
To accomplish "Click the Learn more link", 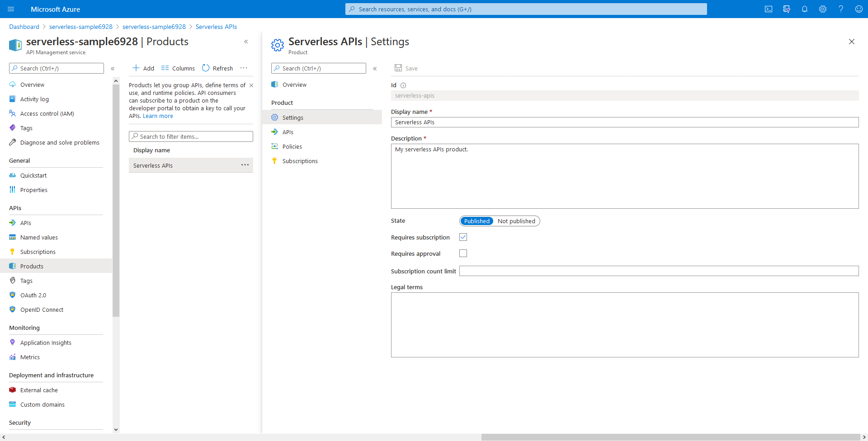I will (x=158, y=116).
